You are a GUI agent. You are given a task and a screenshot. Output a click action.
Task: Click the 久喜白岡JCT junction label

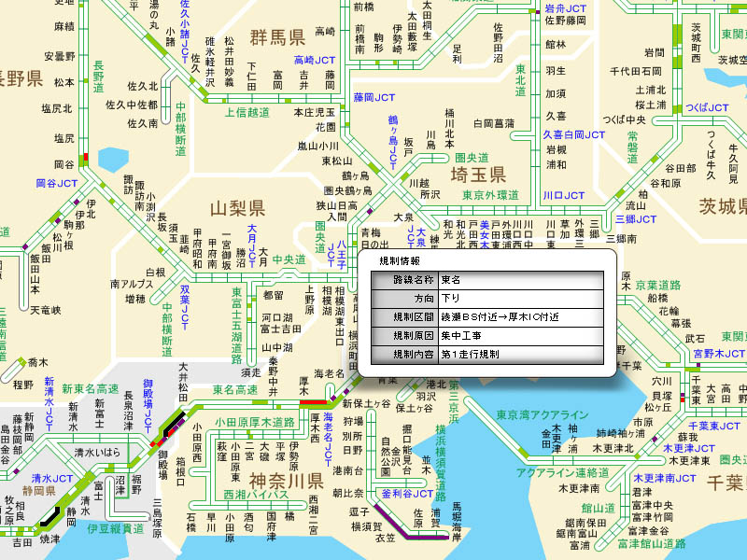[x=575, y=134]
